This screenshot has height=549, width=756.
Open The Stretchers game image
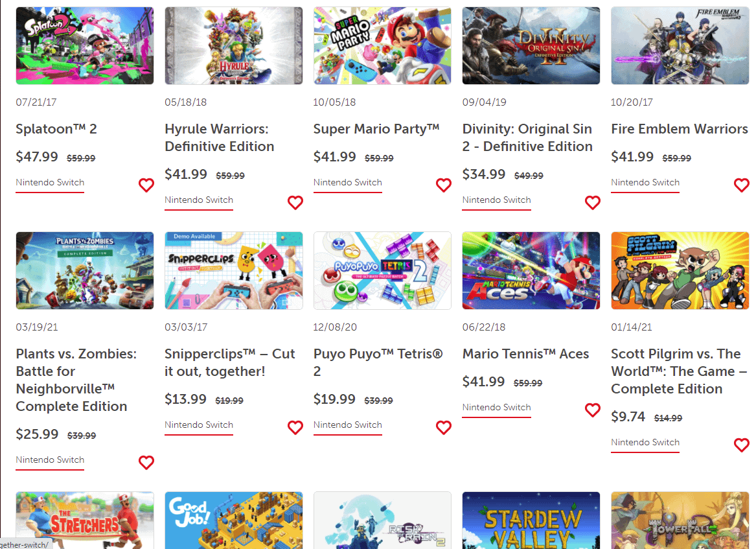coord(85,520)
